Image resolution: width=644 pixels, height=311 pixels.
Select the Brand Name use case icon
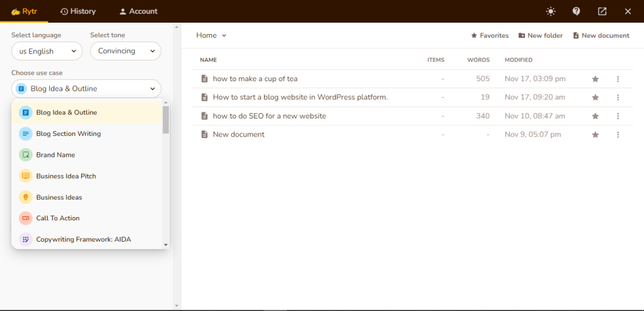(25, 155)
